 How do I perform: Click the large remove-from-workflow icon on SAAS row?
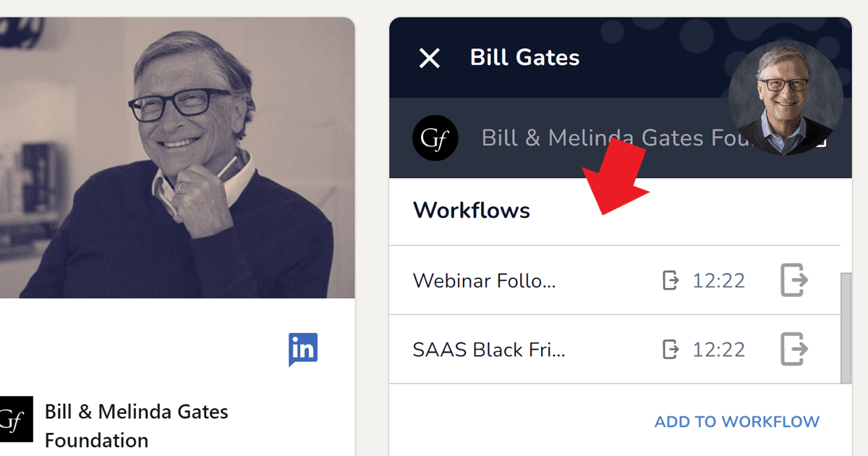point(793,349)
